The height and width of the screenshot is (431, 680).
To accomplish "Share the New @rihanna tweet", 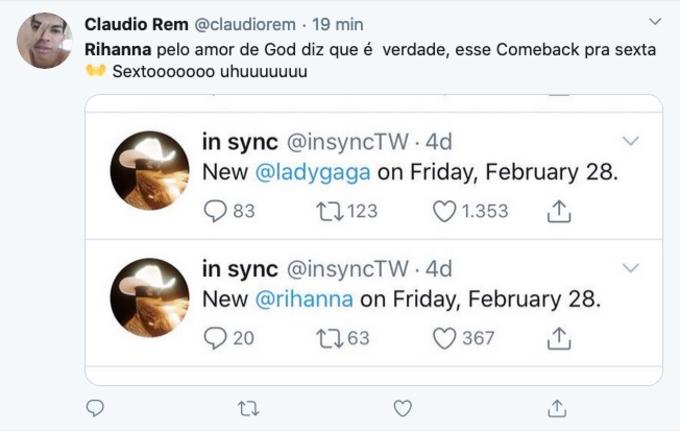I will coord(559,338).
